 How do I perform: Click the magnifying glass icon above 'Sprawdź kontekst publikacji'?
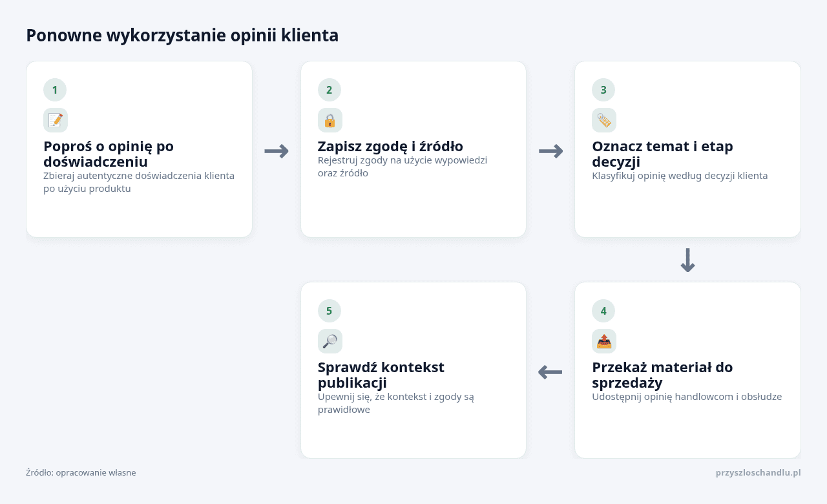point(330,341)
